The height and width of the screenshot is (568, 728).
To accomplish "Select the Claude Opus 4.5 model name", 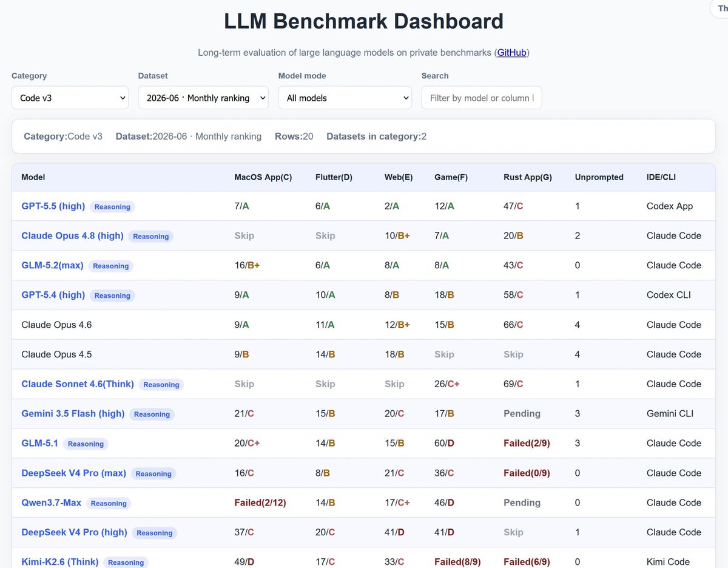I will point(56,354).
